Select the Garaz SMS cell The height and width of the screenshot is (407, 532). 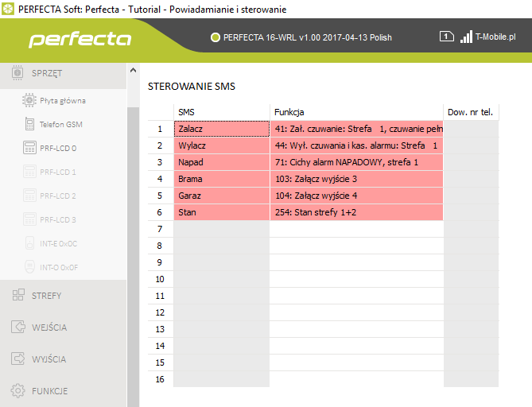tap(222, 196)
